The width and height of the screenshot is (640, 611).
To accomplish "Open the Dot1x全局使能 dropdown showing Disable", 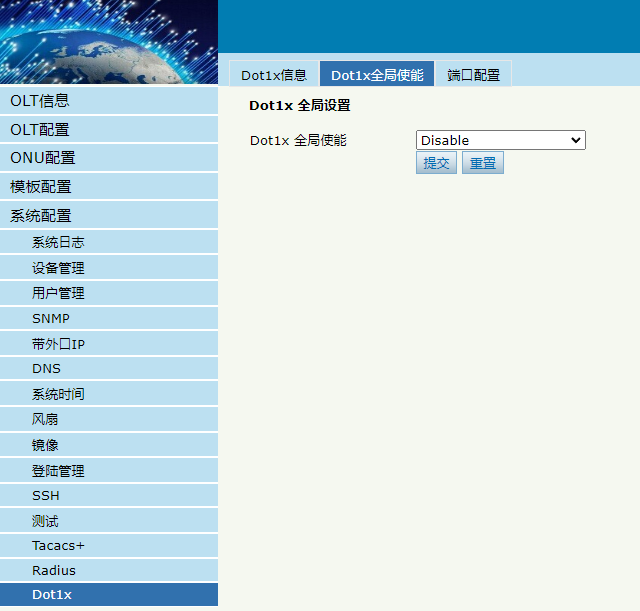I will pyautogui.click(x=500, y=140).
